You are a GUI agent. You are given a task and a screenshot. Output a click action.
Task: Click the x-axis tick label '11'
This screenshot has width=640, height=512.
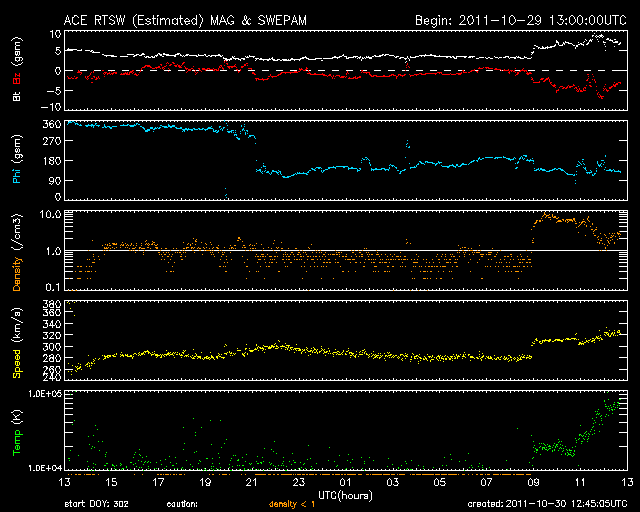[x=580, y=482]
